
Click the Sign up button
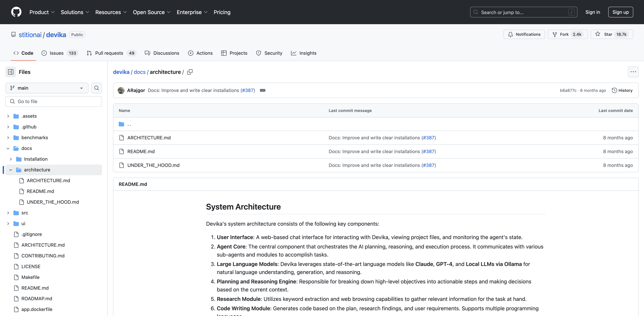click(621, 12)
